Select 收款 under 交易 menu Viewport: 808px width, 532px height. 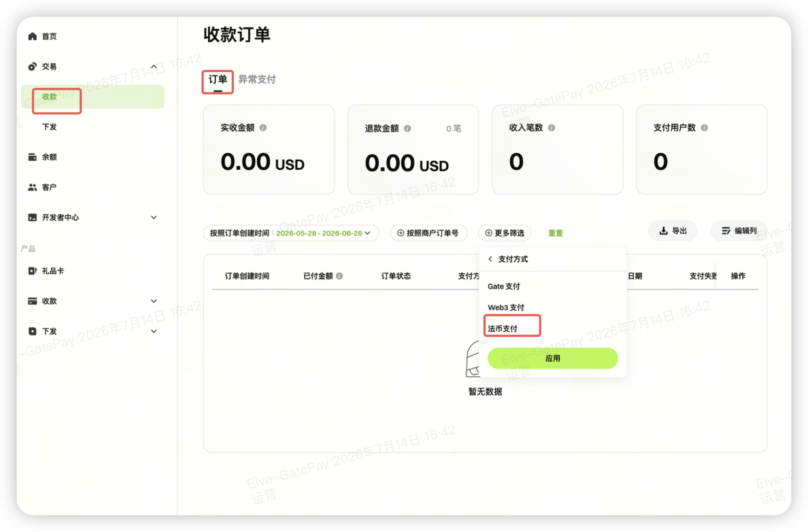(93, 97)
